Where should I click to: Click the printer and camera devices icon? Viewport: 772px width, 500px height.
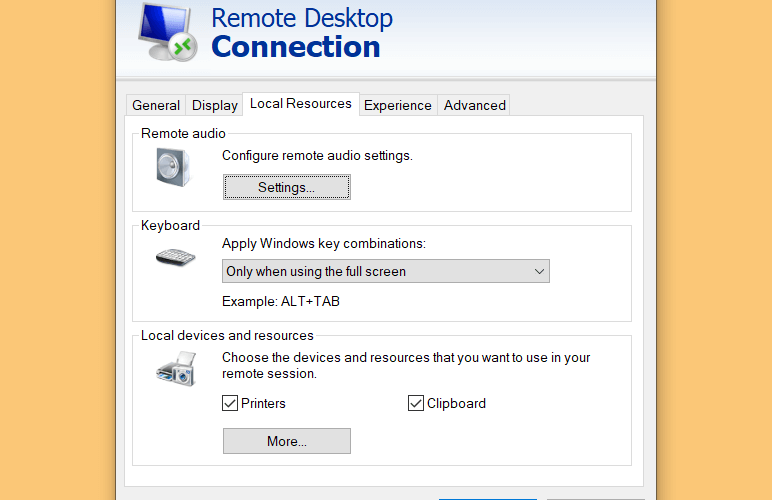click(176, 369)
